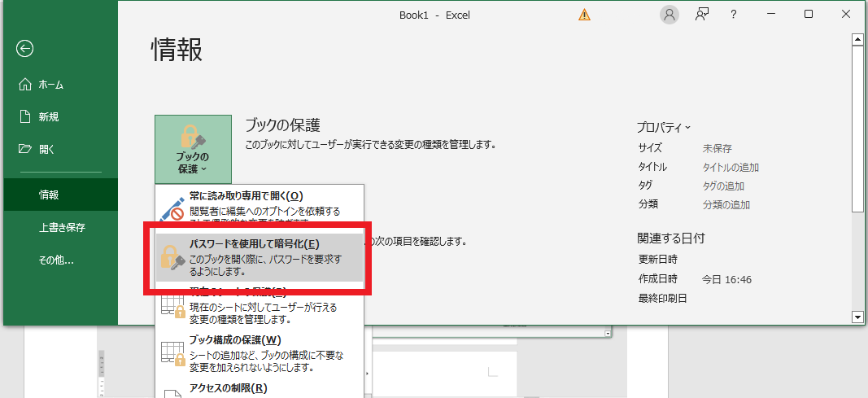Click the blank page icon beside 新規
Viewport: 868px width, 398px height.
pos(25,116)
